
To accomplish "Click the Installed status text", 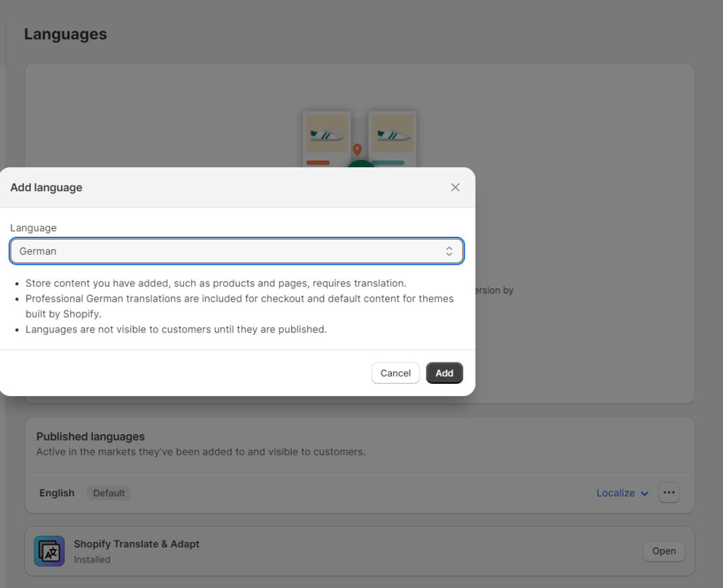I will [92, 559].
